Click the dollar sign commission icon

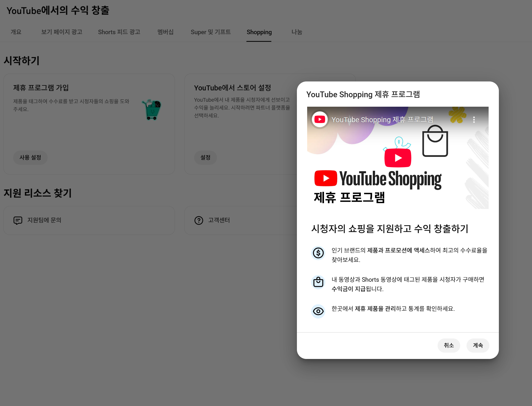click(318, 253)
